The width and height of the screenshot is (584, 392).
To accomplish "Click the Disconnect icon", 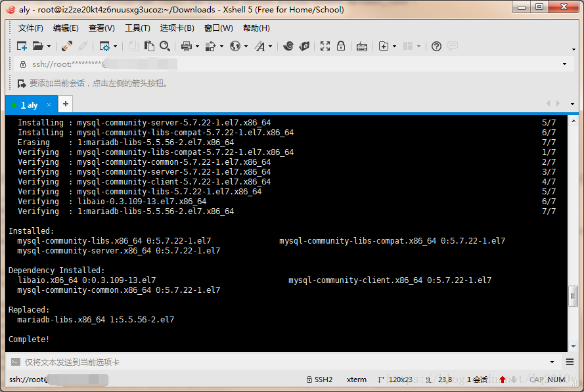I will [83, 46].
